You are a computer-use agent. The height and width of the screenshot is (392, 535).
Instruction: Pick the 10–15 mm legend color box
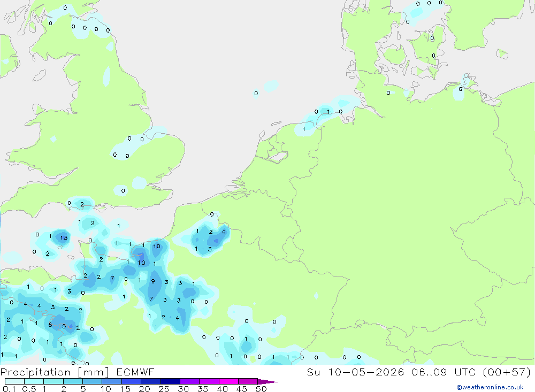click(112, 381)
